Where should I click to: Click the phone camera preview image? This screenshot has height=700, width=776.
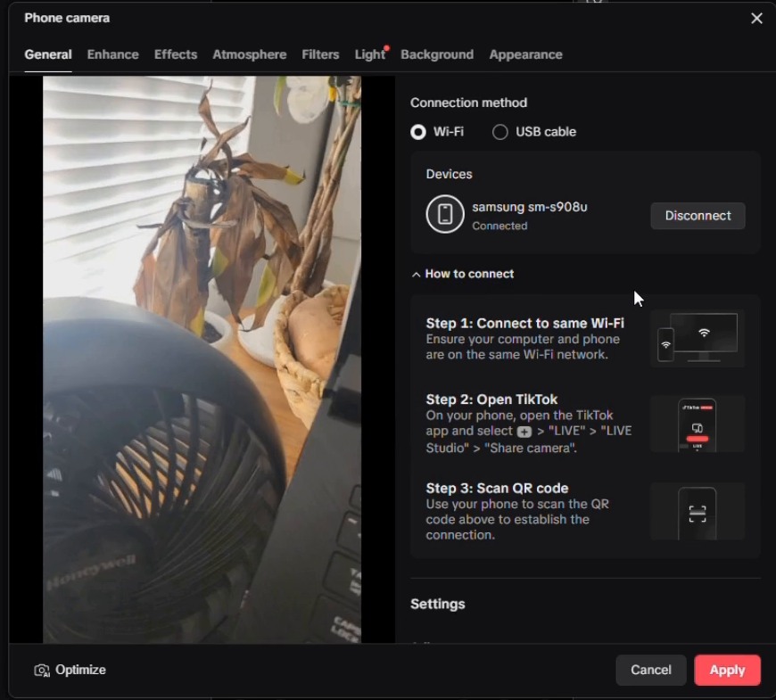click(x=202, y=359)
